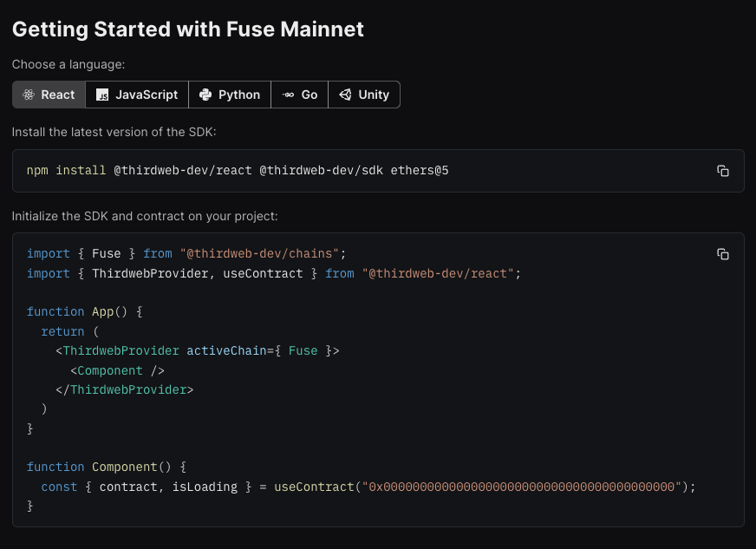Copy the SDK initialization code

(722, 254)
